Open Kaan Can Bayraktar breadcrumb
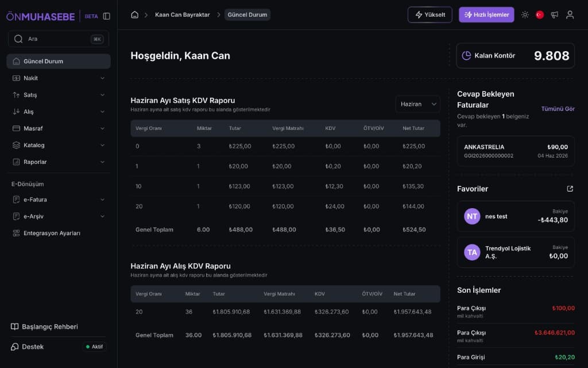 click(x=182, y=14)
